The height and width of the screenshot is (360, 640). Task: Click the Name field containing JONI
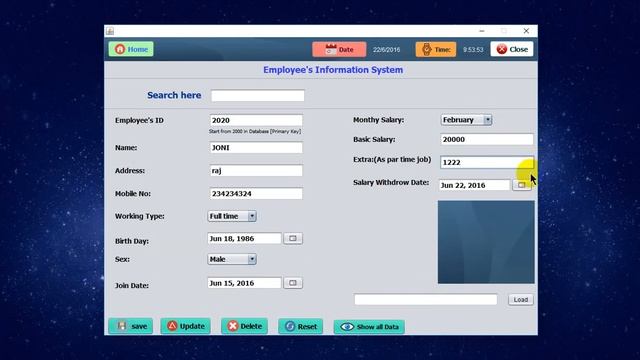pyautogui.click(x=256, y=148)
